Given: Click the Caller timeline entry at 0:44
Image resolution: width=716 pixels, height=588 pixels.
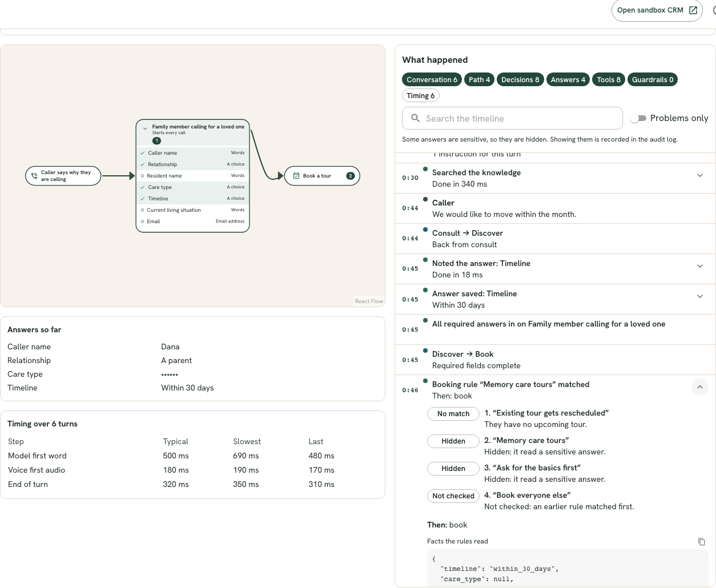Looking at the screenshot, I should [x=556, y=208].
